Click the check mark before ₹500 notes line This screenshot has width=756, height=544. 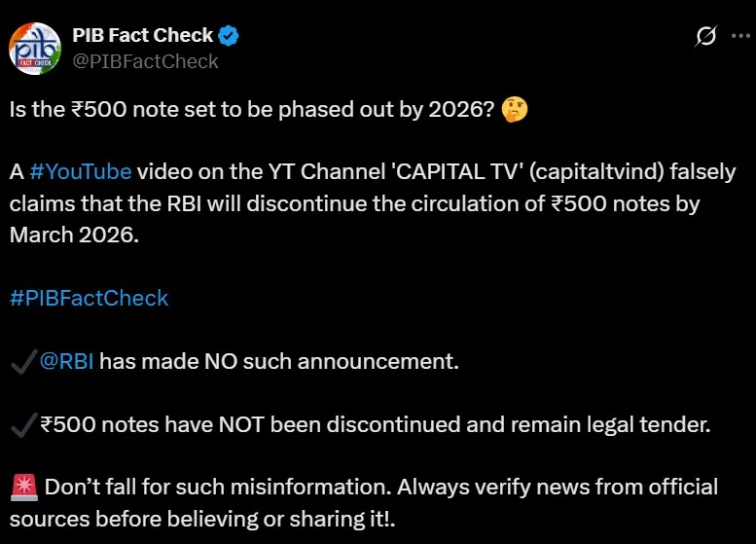point(22,424)
